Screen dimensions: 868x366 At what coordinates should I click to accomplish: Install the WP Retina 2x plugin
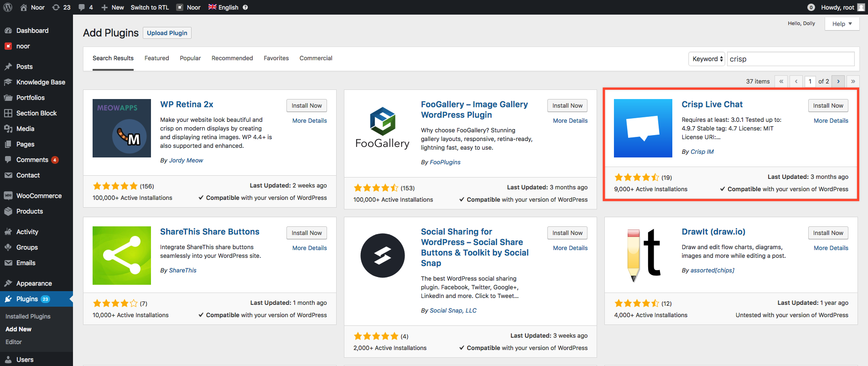coord(307,105)
